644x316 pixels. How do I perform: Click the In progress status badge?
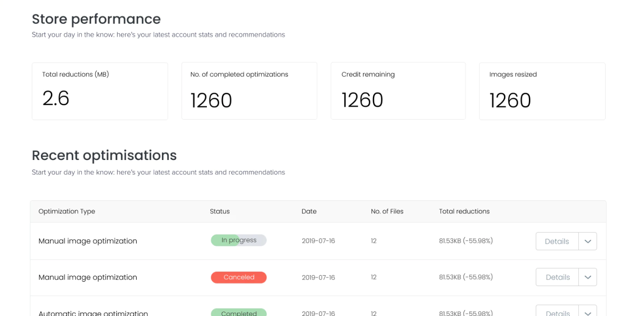coord(239,240)
